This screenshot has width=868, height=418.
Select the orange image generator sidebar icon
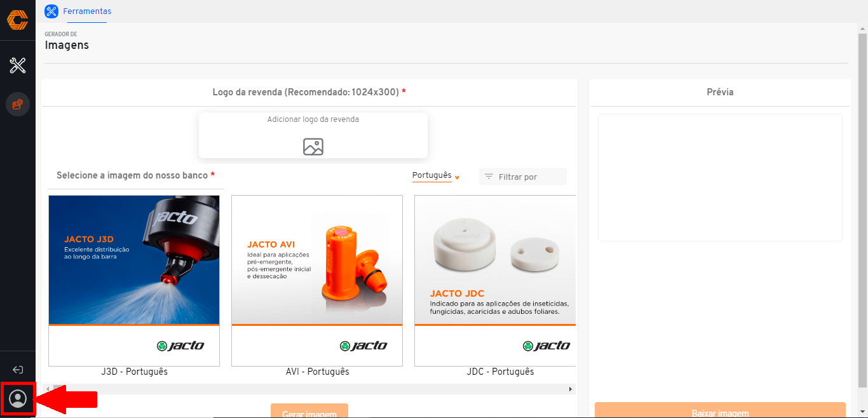point(18,104)
